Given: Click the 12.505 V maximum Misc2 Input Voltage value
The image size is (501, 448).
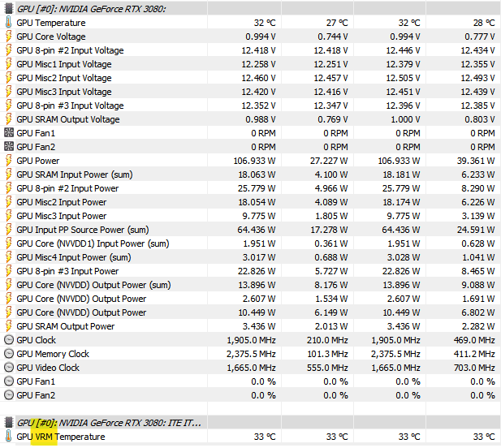Looking at the screenshot, I should point(403,78).
